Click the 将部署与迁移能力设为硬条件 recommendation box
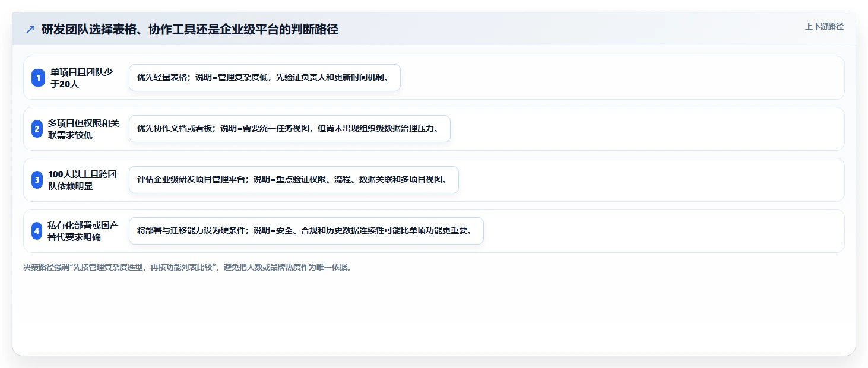 (306, 231)
